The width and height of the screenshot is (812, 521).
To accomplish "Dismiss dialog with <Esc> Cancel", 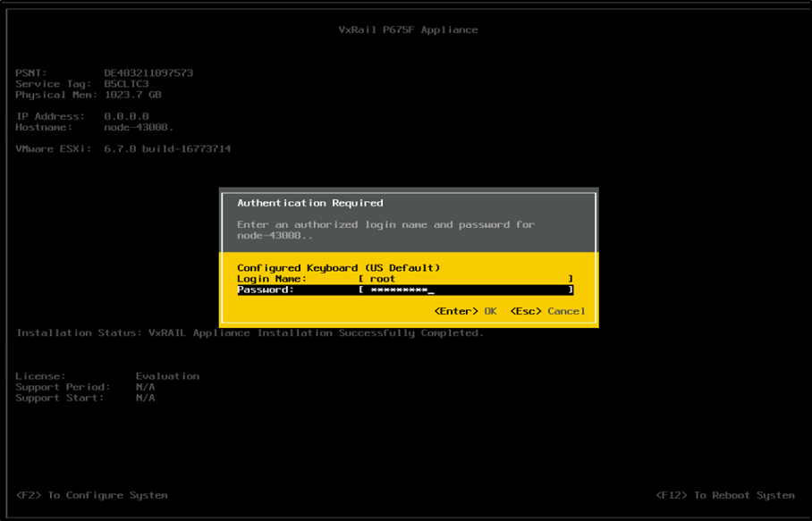I will pos(548,311).
